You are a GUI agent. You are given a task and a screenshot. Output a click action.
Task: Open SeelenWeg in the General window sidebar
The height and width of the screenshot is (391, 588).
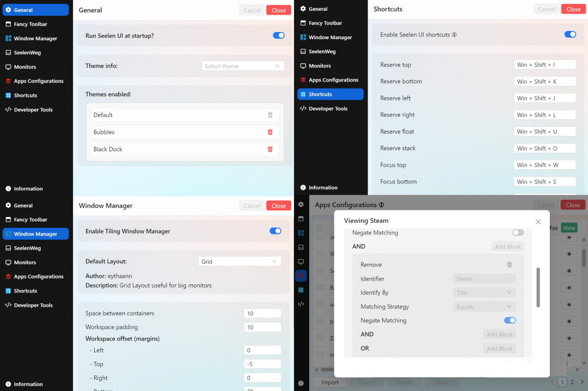(35, 52)
